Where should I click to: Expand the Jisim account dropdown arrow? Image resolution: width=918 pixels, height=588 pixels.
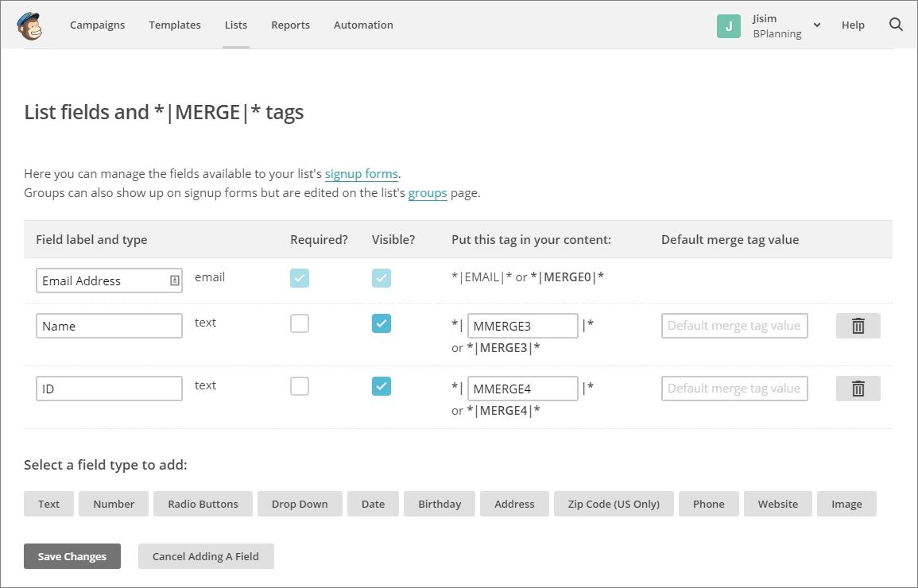817,25
